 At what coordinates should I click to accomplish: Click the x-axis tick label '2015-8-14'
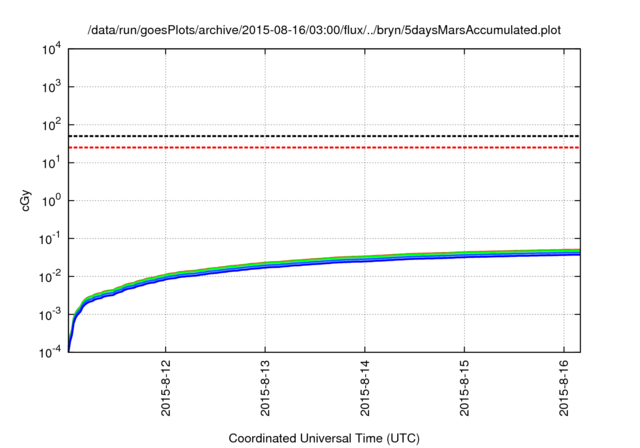click(x=365, y=388)
